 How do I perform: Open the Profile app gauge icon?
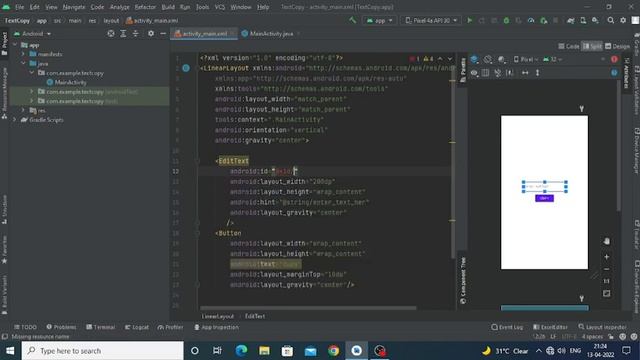click(531, 20)
